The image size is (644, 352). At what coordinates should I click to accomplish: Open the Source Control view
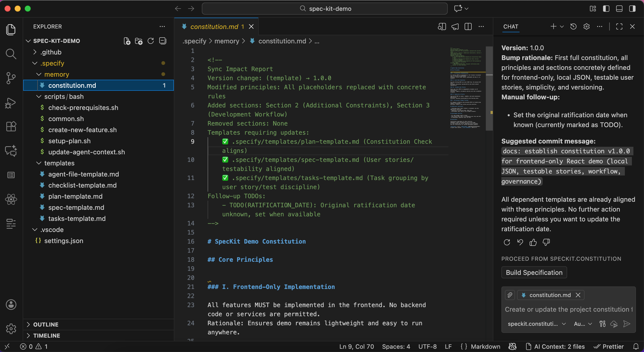click(11, 78)
